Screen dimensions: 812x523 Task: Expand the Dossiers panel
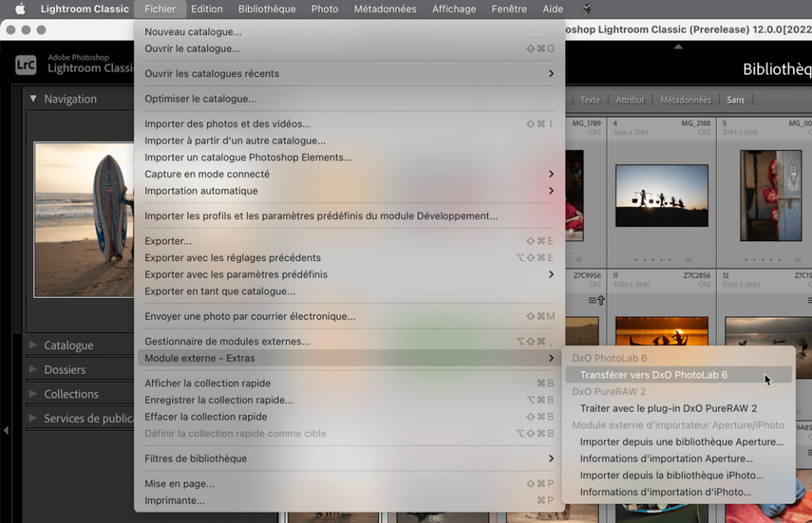pyautogui.click(x=33, y=369)
